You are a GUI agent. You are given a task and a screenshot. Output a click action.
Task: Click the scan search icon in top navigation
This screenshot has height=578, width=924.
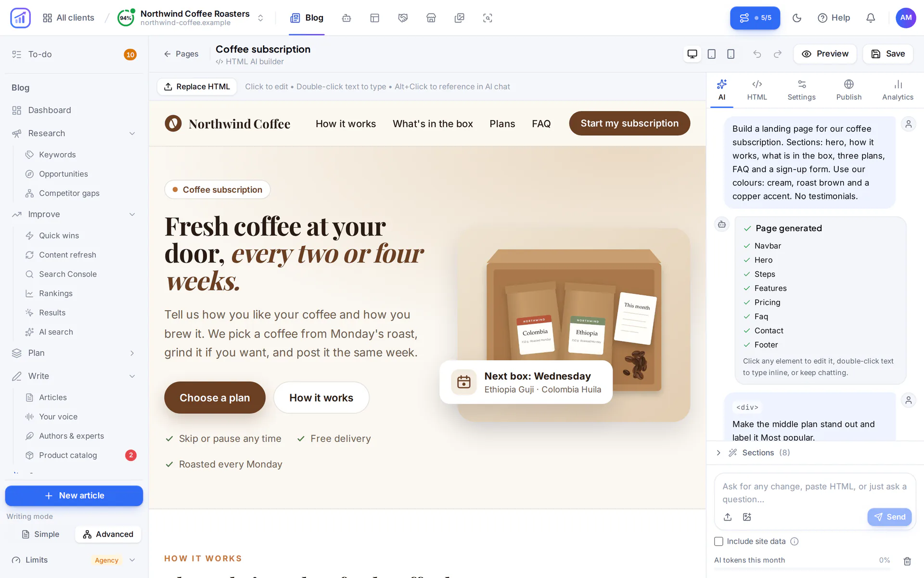pos(488,18)
